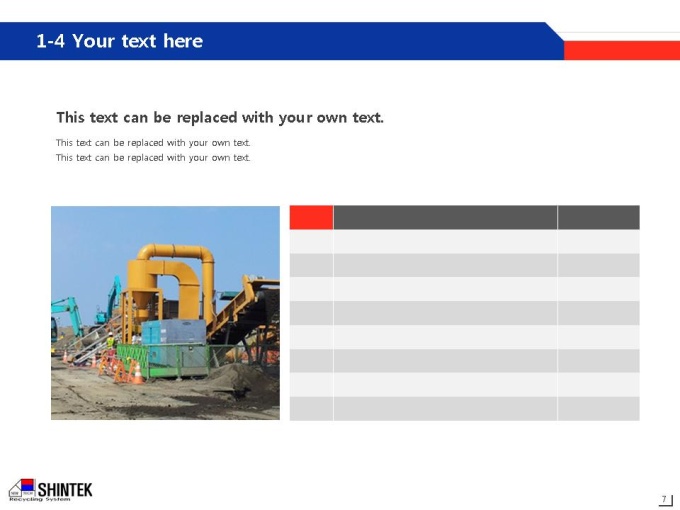The height and width of the screenshot is (510, 680).
Task: Click the construction machinery photo
Action: [x=165, y=313]
